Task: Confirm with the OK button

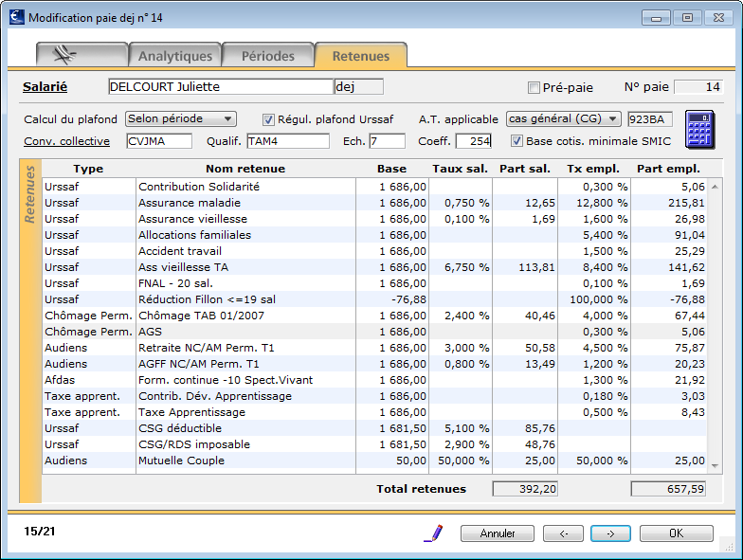Action: click(x=677, y=533)
